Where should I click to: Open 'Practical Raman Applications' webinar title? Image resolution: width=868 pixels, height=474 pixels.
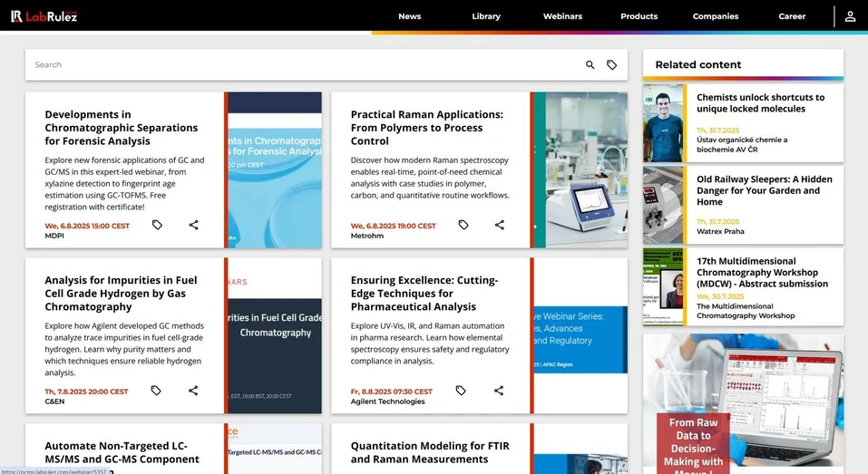427,128
